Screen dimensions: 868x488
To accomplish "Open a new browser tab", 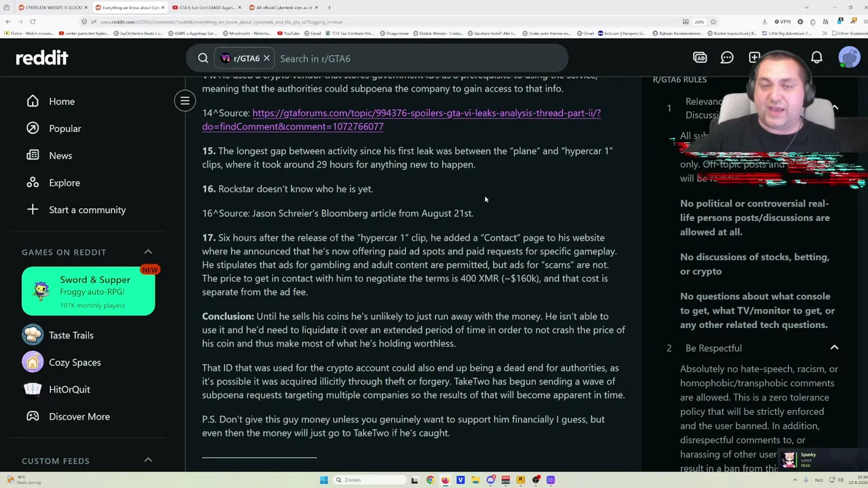I will (330, 7).
